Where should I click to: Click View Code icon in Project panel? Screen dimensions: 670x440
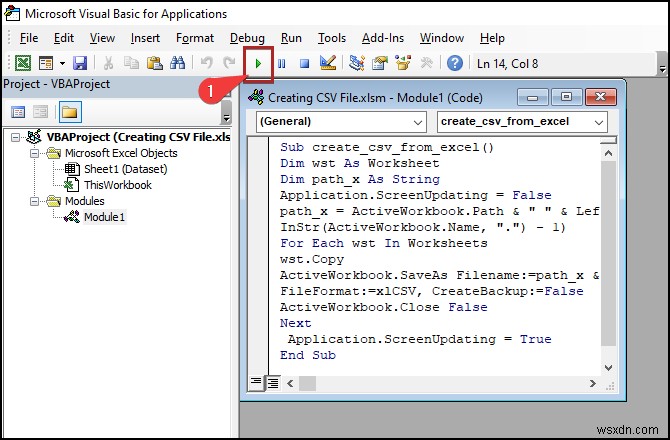coord(18,112)
